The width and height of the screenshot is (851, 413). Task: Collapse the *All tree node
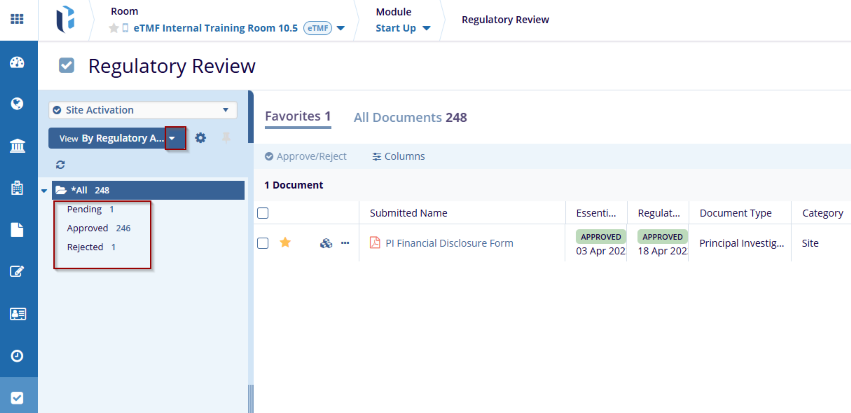pyautogui.click(x=44, y=190)
